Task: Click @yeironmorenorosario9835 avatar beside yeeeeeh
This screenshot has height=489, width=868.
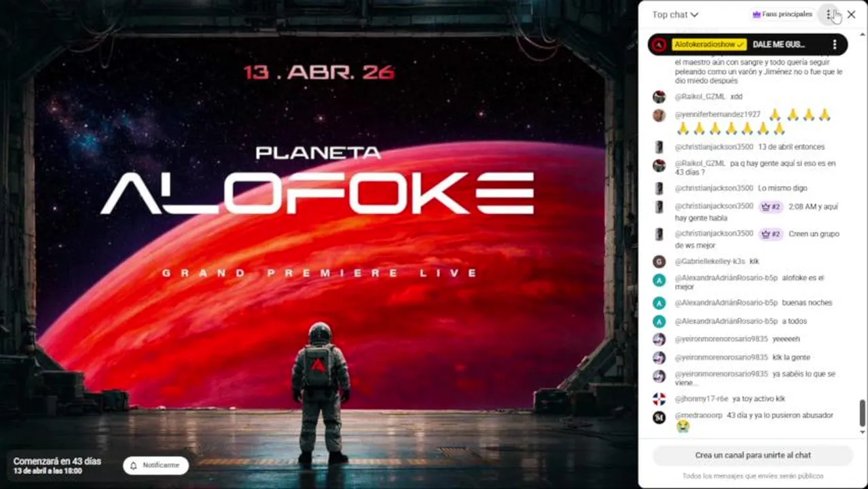Action: click(x=659, y=339)
